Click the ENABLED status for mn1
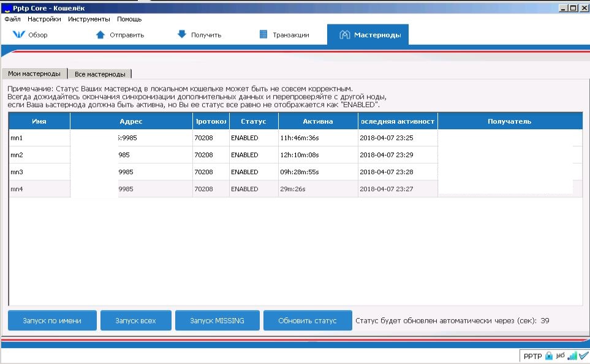590x364 pixels. coord(244,138)
